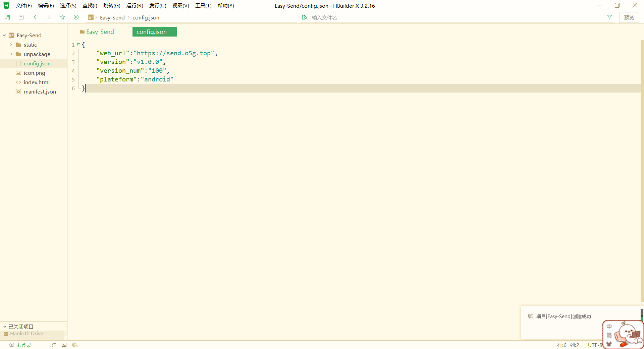
Task: Click the filter funnel icon
Action: click(x=609, y=17)
